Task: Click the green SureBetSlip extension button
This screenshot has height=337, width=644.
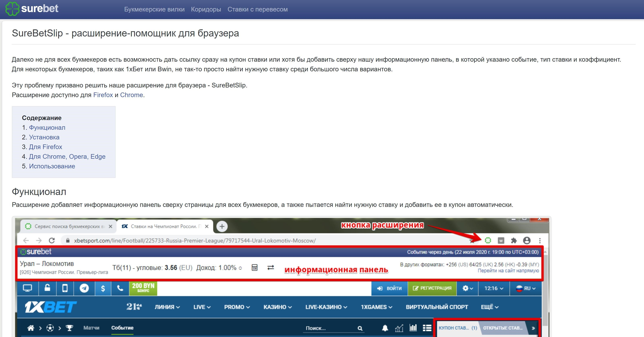Action: coord(488,241)
